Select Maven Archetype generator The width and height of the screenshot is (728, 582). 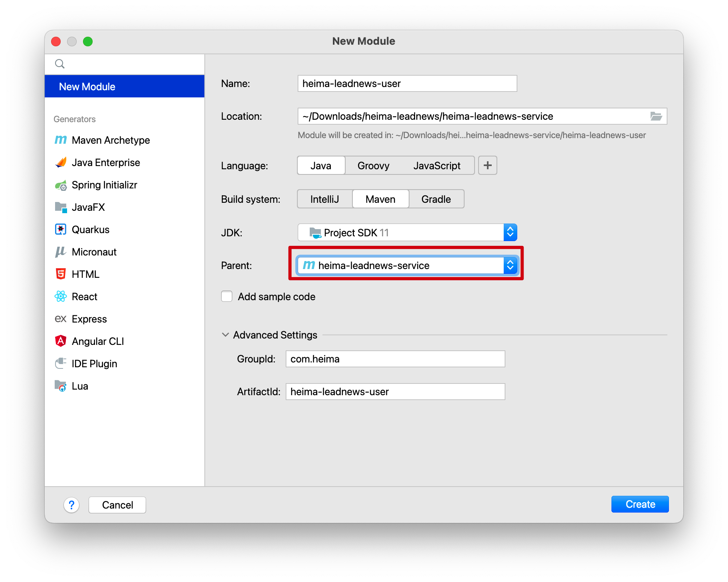[x=125, y=140]
